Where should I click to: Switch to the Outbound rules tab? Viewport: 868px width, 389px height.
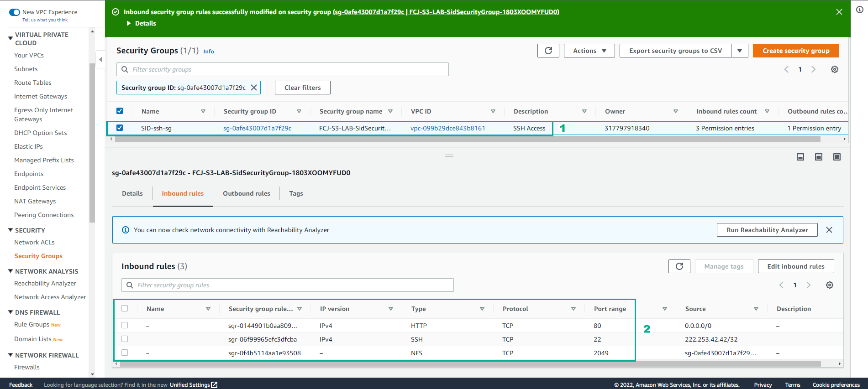point(247,193)
